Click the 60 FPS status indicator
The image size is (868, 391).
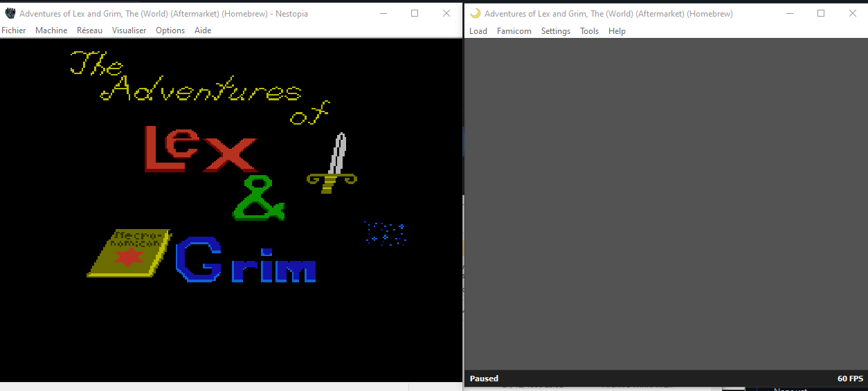click(x=850, y=379)
